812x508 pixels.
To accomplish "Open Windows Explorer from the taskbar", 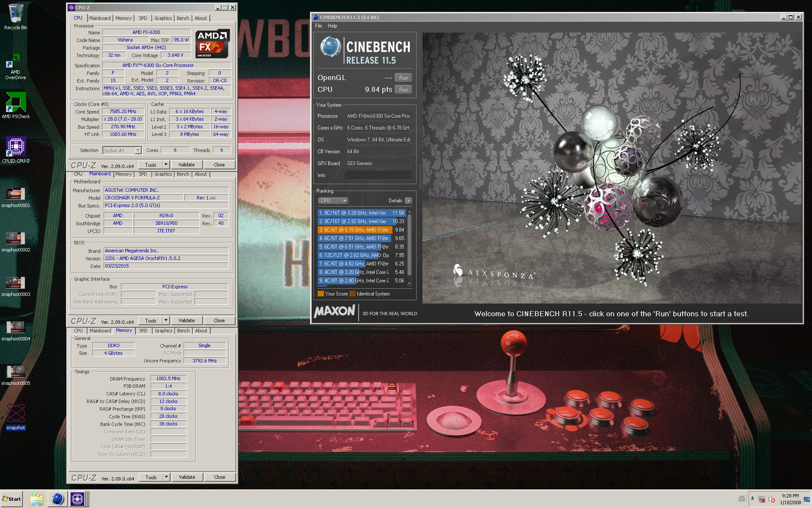I will pos(37,500).
